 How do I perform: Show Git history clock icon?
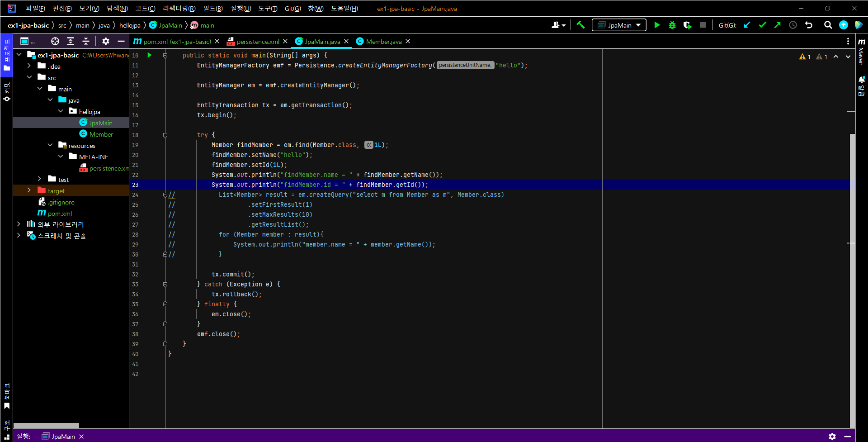793,25
